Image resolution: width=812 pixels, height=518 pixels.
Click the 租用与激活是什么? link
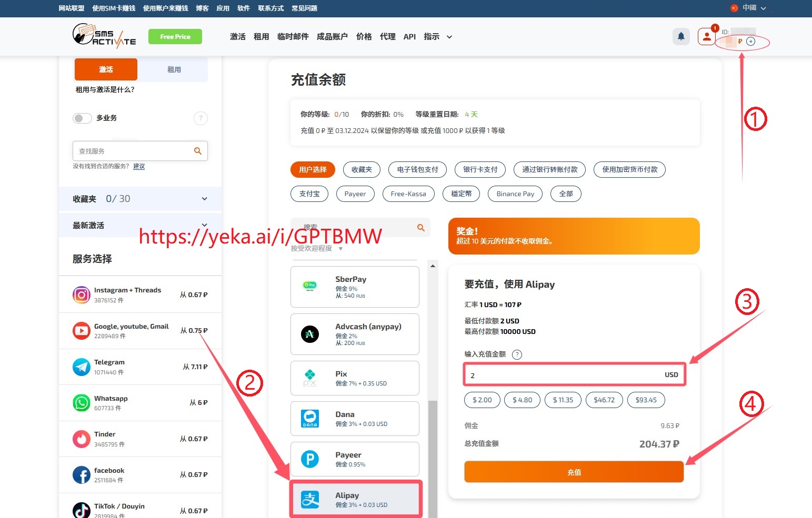(105, 89)
